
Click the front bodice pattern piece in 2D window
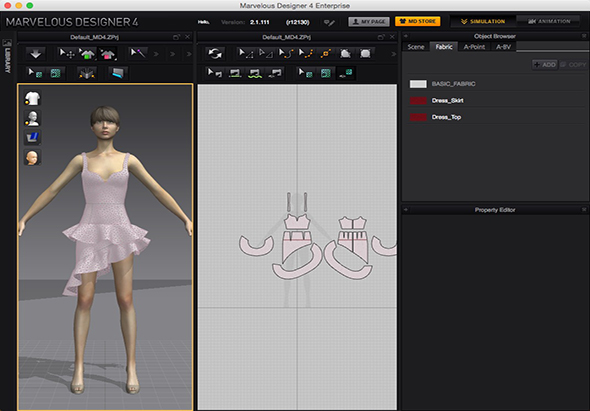[297, 222]
